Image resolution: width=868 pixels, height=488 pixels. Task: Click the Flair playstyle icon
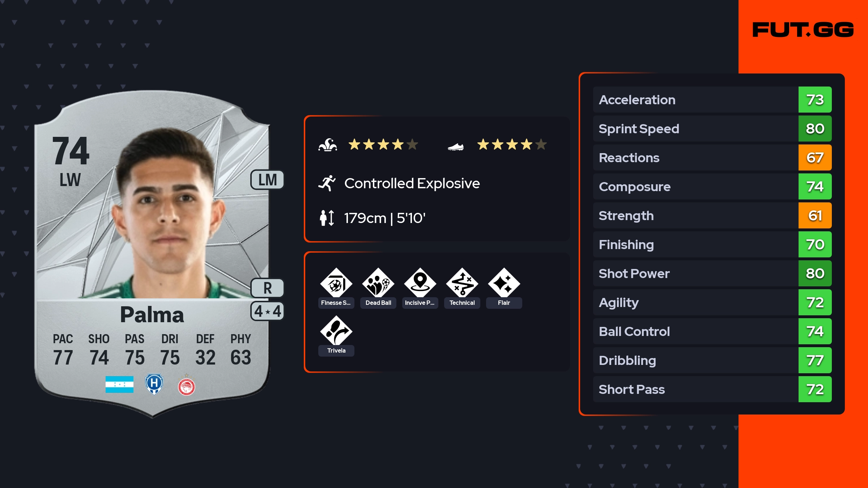pyautogui.click(x=504, y=283)
